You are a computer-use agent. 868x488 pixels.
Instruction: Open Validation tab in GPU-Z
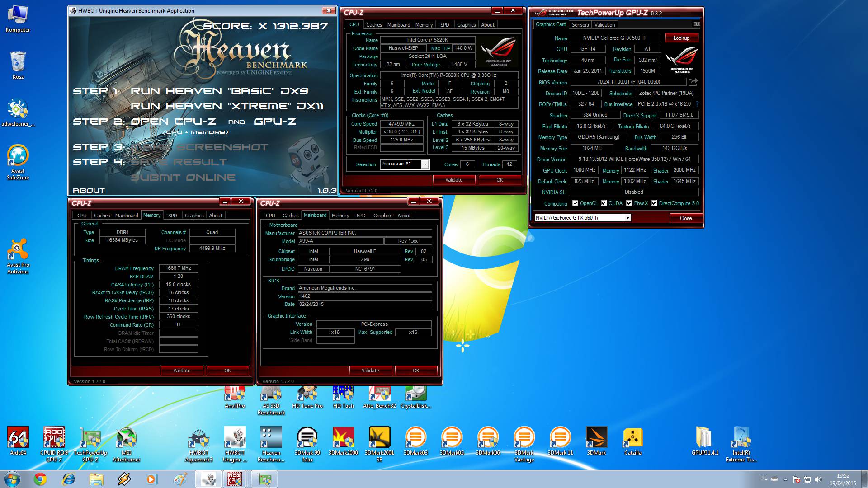(x=604, y=25)
